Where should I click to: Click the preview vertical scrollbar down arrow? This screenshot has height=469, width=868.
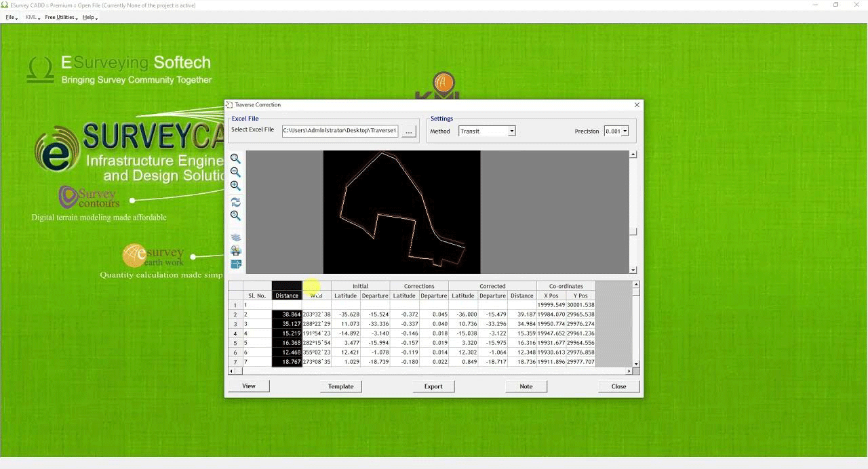tap(633, 270)
